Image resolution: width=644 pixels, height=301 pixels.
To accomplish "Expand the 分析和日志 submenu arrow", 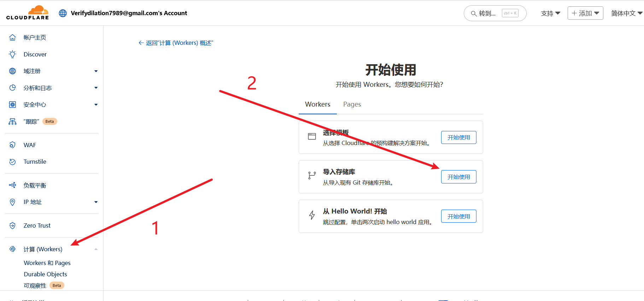I will coord(96,88).
